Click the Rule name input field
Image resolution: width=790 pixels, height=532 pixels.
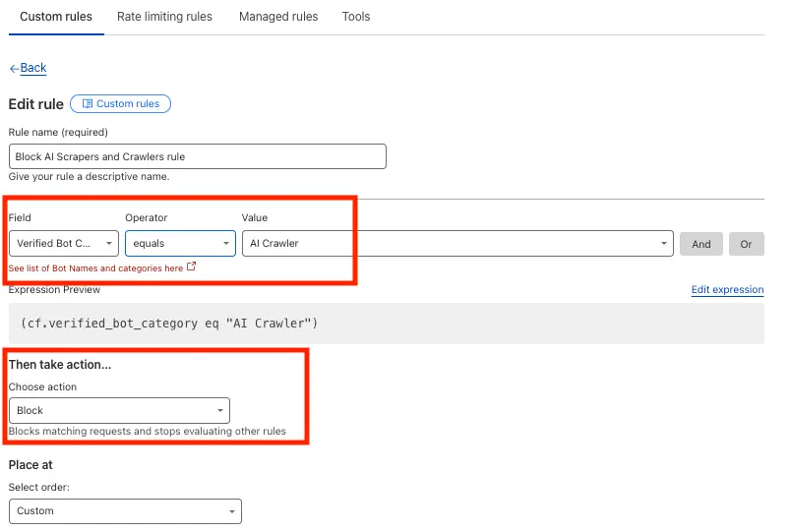(x=198, y=156)
